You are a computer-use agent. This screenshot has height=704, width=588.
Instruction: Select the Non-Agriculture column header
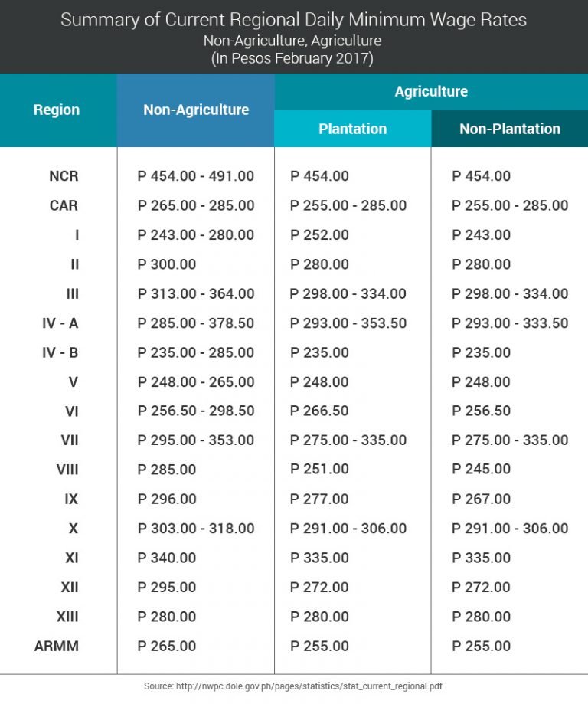[196, 110]
